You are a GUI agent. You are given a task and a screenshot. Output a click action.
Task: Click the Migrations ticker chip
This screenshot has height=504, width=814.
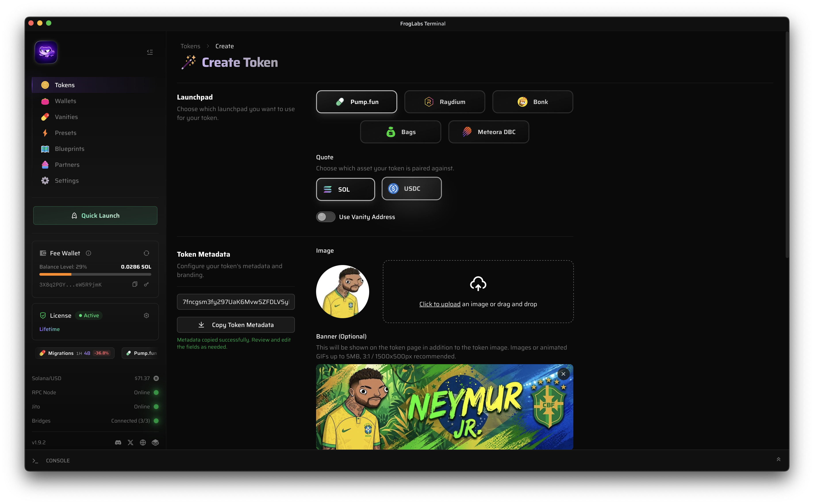pyautogui.click(x=75, y=353)
